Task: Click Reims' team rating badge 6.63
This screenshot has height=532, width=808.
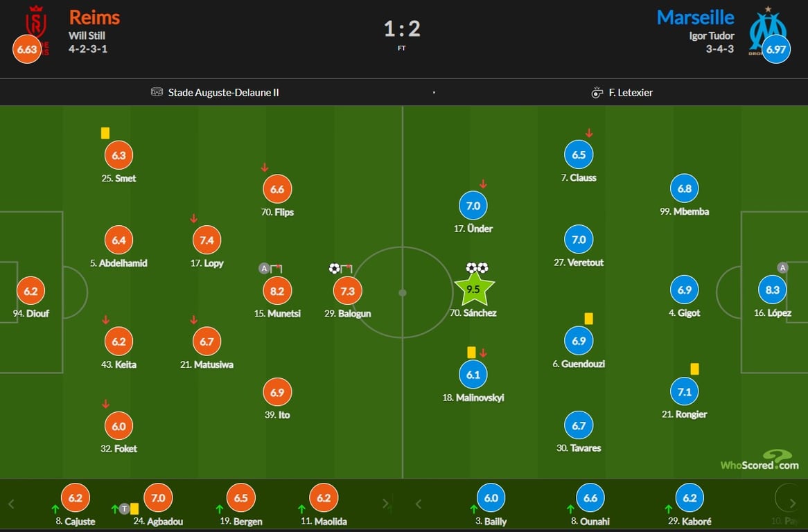Action: point(26,50)
